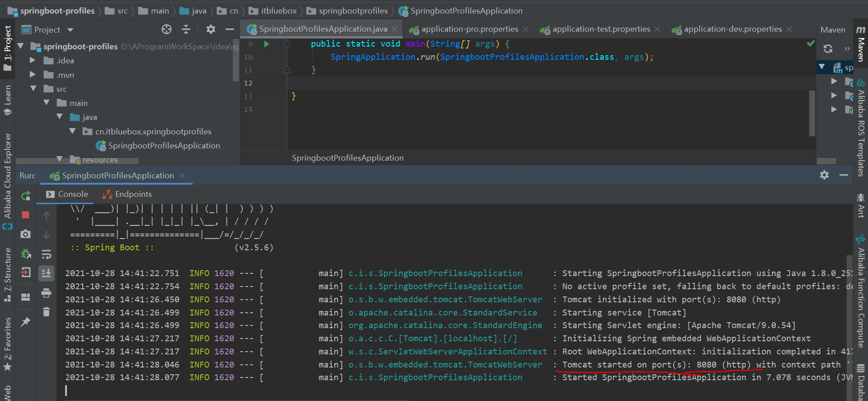Expand the .mvn folder

click(33, 75)
